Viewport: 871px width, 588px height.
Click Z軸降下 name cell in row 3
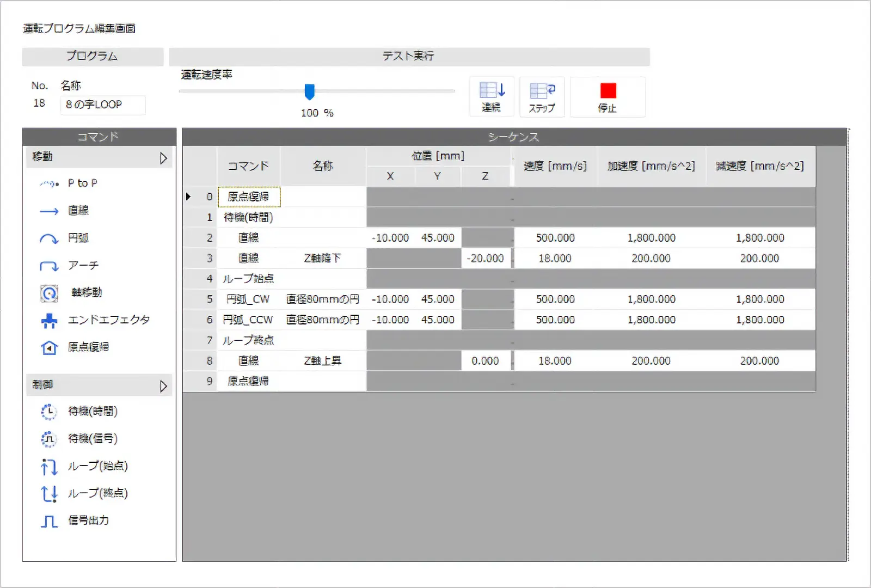(323, 259)
